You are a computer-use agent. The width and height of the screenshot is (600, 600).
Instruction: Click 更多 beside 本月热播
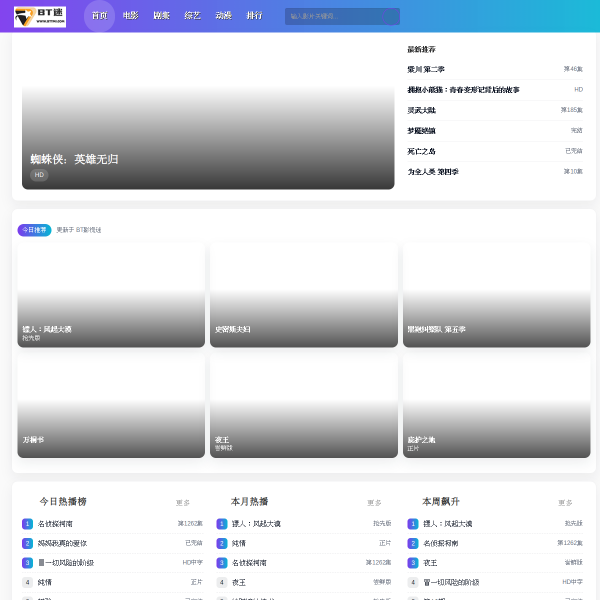374,503
